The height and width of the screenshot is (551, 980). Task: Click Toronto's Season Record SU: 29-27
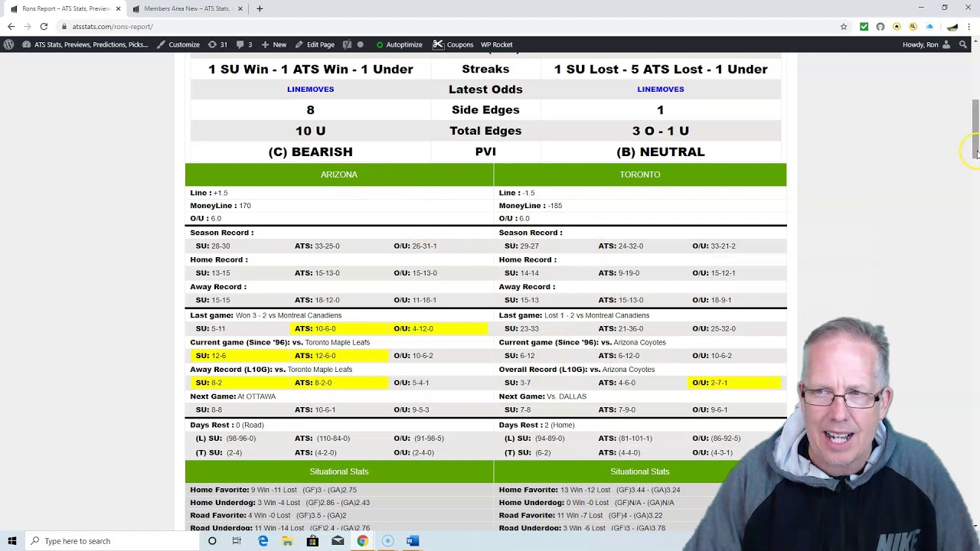coord(521,246)
